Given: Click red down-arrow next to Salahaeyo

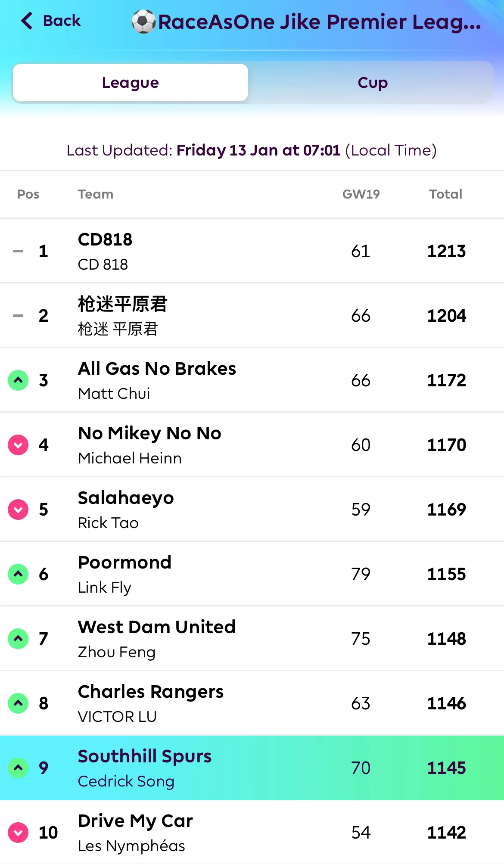Looking at the screenshot, I should pyautogui.click(x=18, y=510).
